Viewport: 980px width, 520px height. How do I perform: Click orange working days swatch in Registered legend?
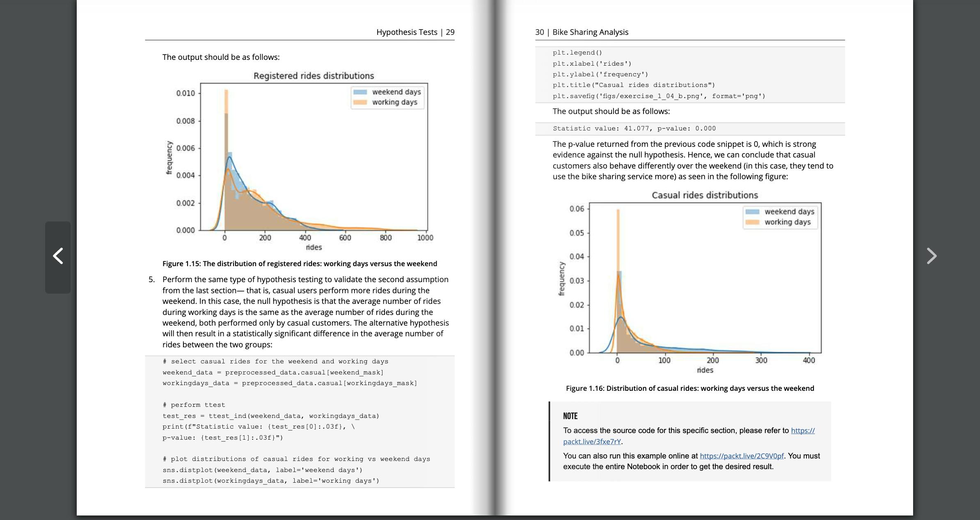(360, 103)
